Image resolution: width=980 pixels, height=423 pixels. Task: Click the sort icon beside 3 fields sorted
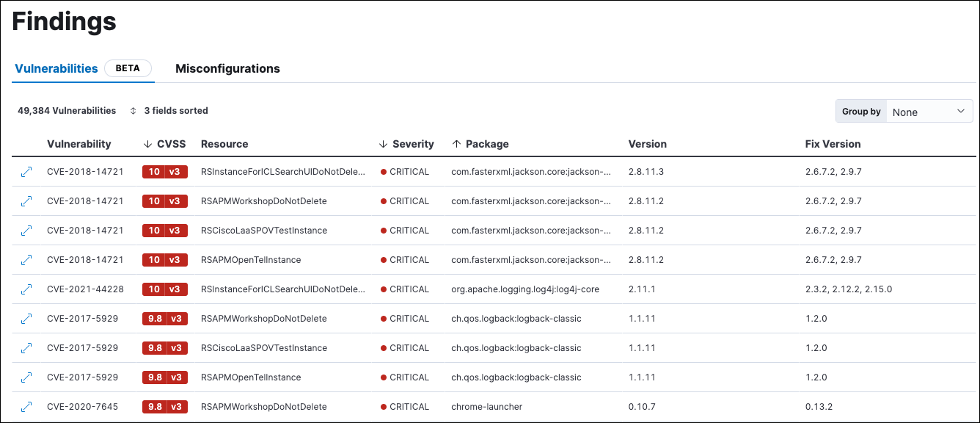point(132,110)
